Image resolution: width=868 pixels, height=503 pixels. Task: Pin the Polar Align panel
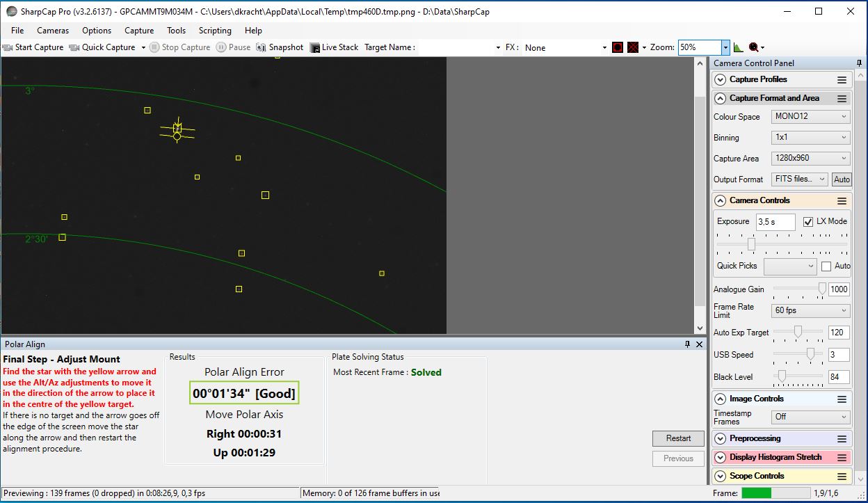(x=687, y=344)
